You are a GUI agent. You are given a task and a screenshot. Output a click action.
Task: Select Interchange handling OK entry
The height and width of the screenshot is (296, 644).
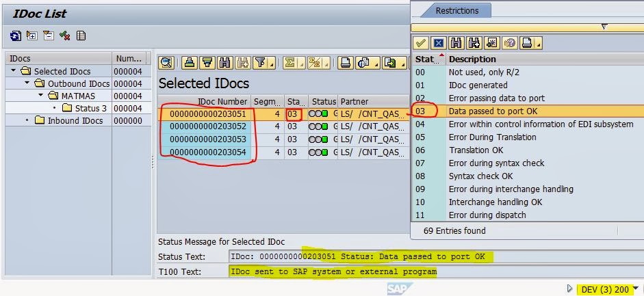pyautogui.click(x=528, y=202)
